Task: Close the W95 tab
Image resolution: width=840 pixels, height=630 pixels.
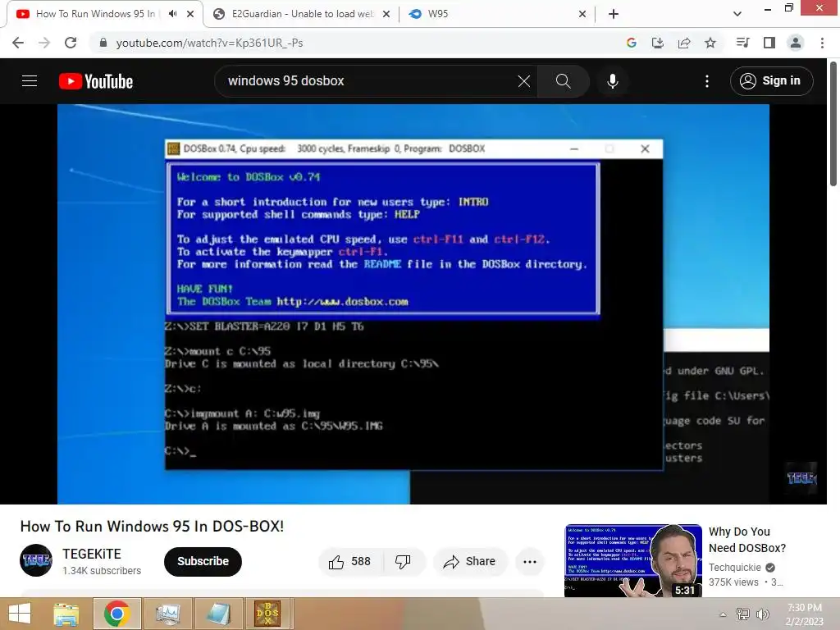Action: (x=582, y=14)
